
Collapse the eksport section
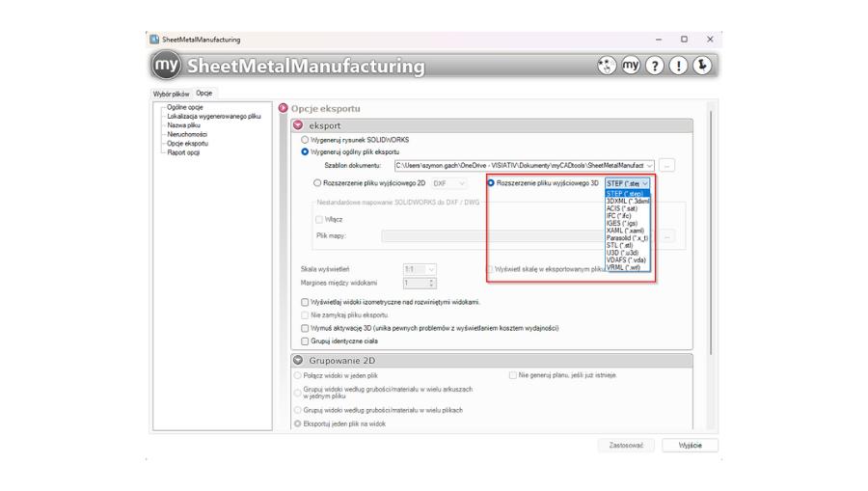pos(298,125)
